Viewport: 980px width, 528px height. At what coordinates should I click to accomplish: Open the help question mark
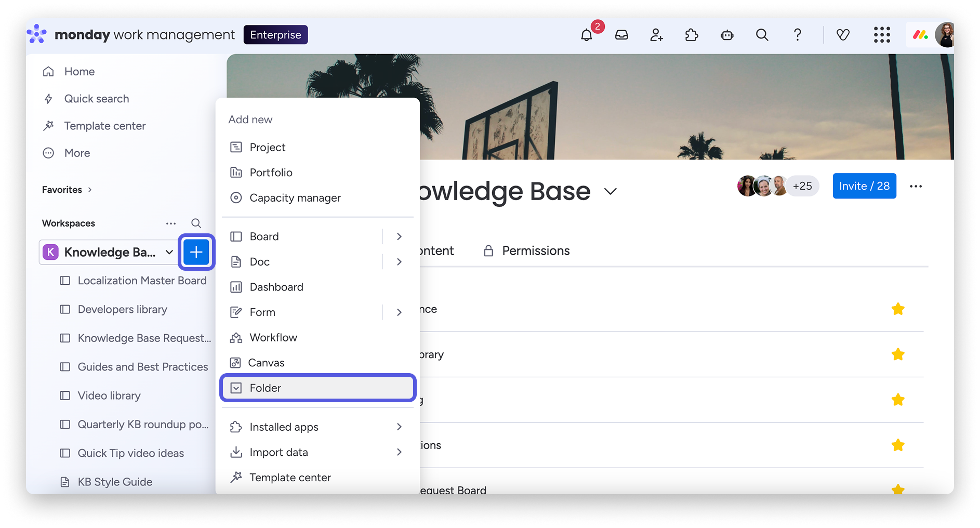click(798, 35)
